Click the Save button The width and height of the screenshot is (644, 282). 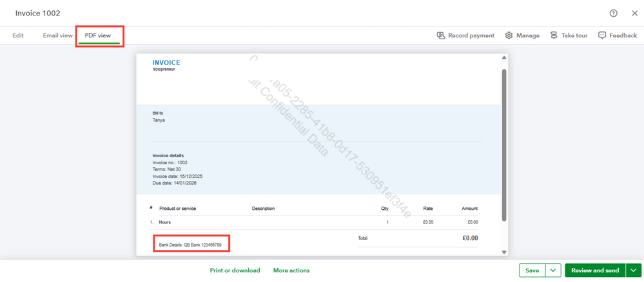point(532,270)
